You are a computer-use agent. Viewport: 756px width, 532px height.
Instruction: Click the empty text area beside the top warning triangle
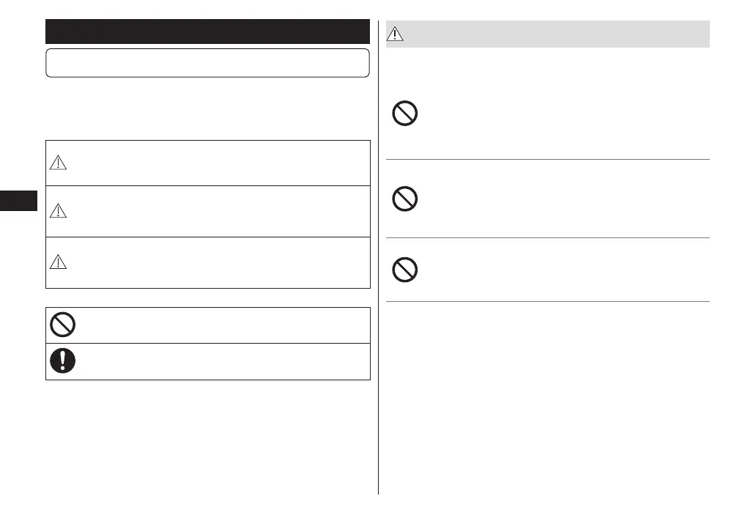(220, 163)
